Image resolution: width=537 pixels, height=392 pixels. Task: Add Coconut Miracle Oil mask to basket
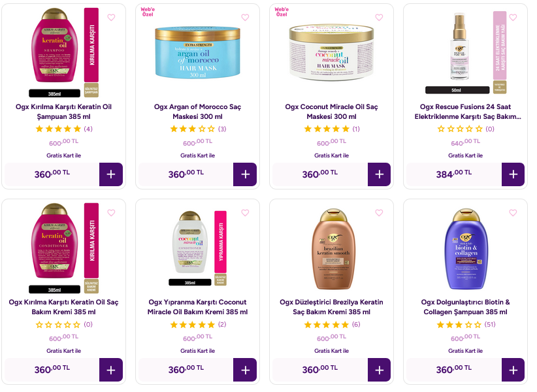[379, 174]
